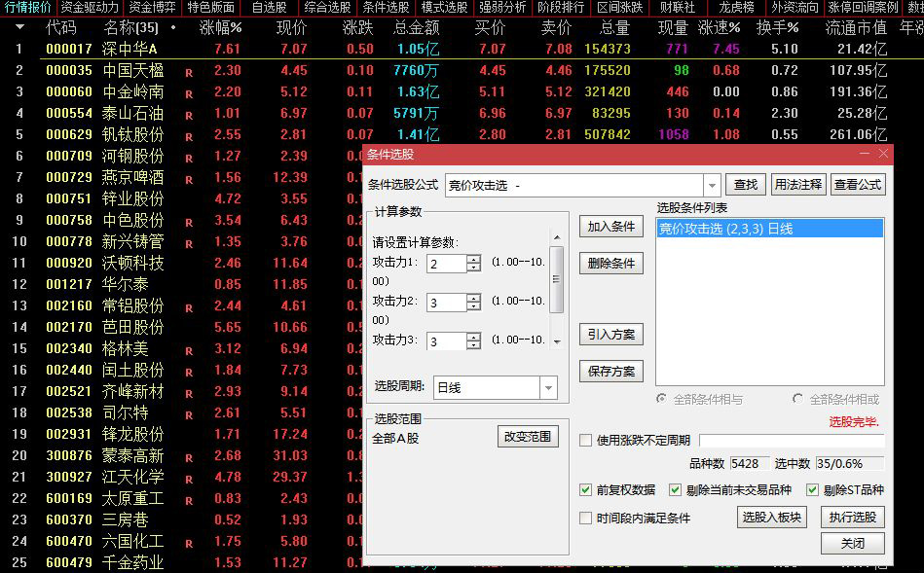Open the 选股周期 dropdown showing 日线
924x573 pixels.
click(x=548, y=387)
